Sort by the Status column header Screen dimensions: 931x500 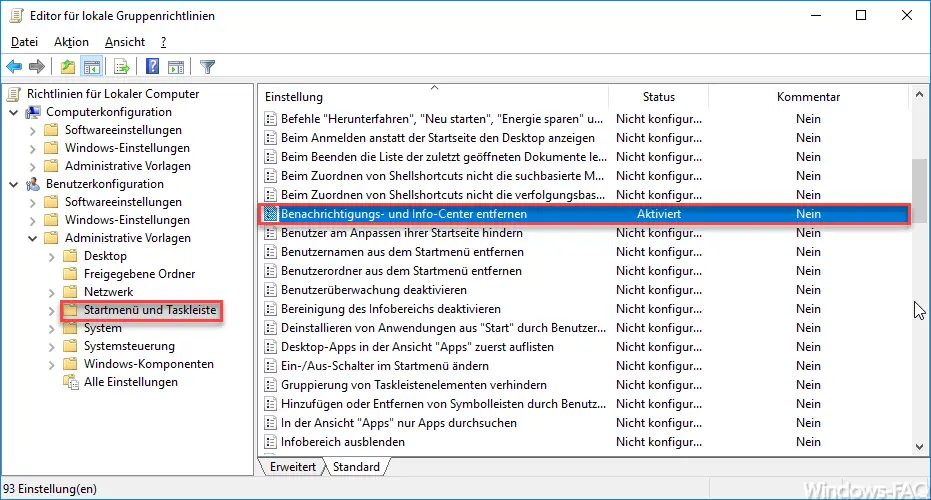(658, 97)
